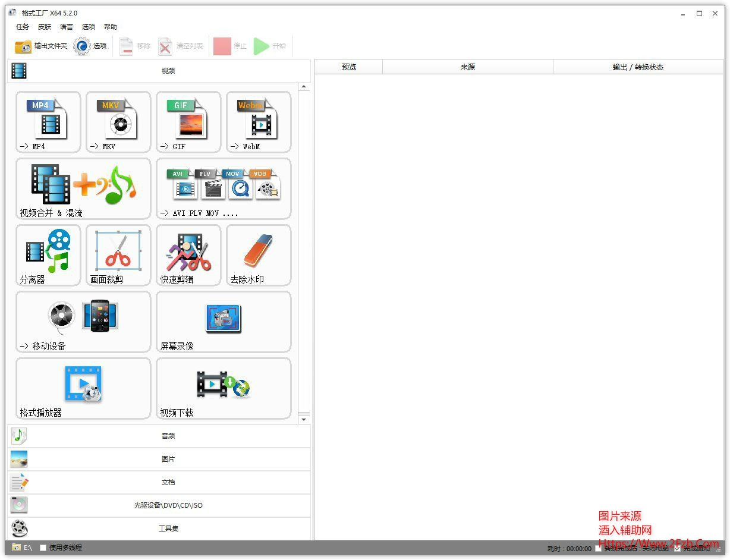
Task: Open the 任务 menu
Action: click(x=23, y=27)
